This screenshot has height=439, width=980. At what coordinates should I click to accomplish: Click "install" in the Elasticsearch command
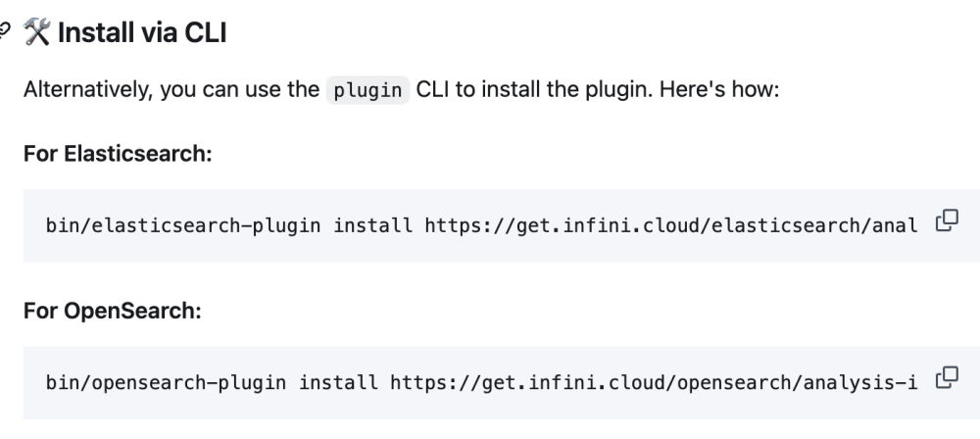click(373, 226)
